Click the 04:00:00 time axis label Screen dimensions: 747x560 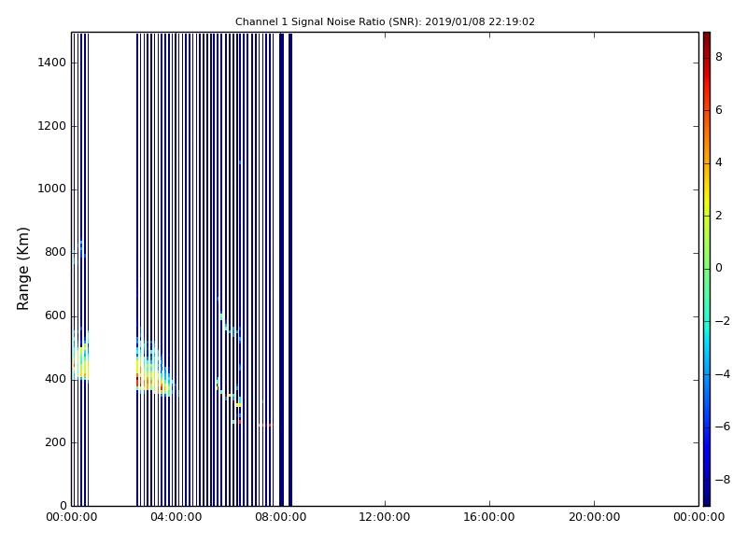tap(176, 517)
